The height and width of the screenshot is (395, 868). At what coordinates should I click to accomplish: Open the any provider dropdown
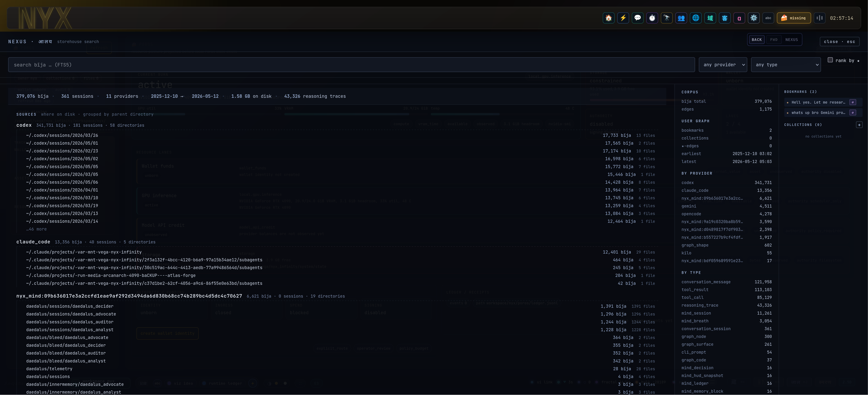tap(723, 65)
